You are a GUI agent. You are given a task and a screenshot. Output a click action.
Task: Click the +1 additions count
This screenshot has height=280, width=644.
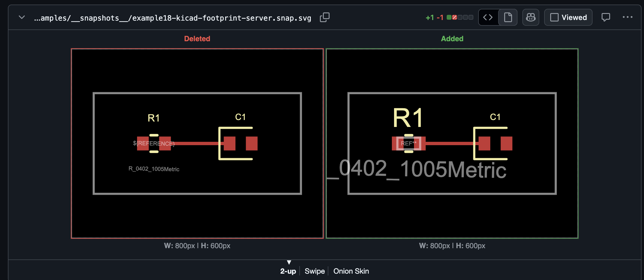(430, 18)
